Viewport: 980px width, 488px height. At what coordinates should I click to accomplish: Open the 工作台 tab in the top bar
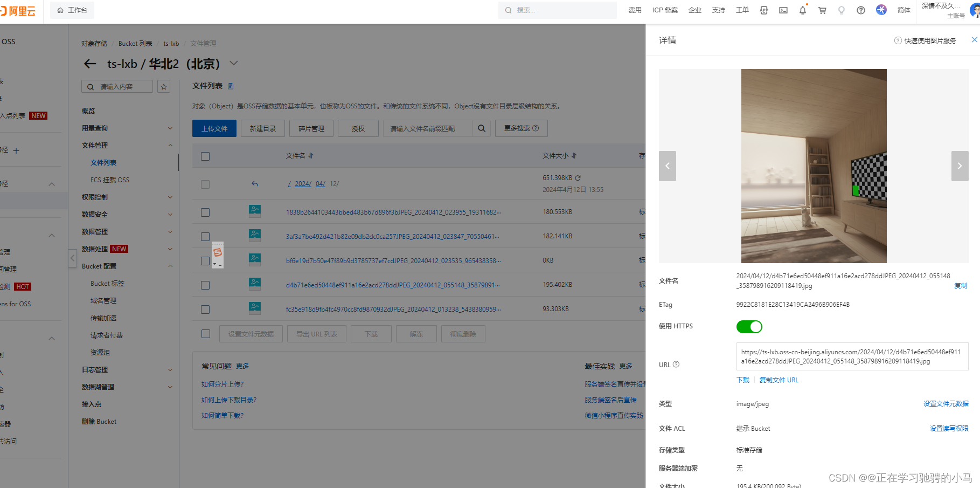72,10
